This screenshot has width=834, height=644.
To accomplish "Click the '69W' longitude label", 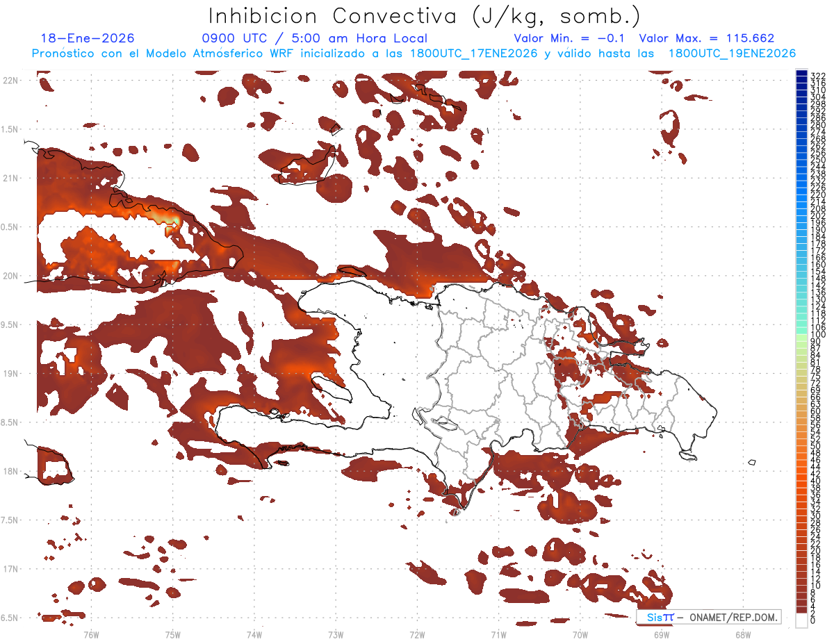I will click(x=662, y=634).
